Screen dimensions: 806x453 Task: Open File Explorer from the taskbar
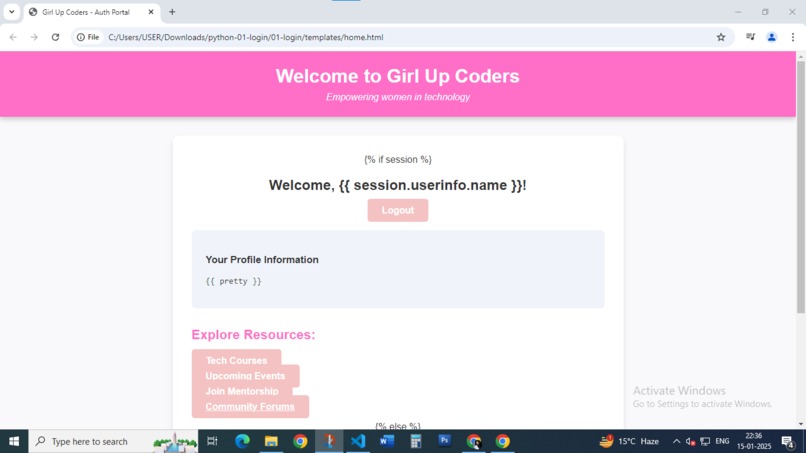tap(271, 441)
